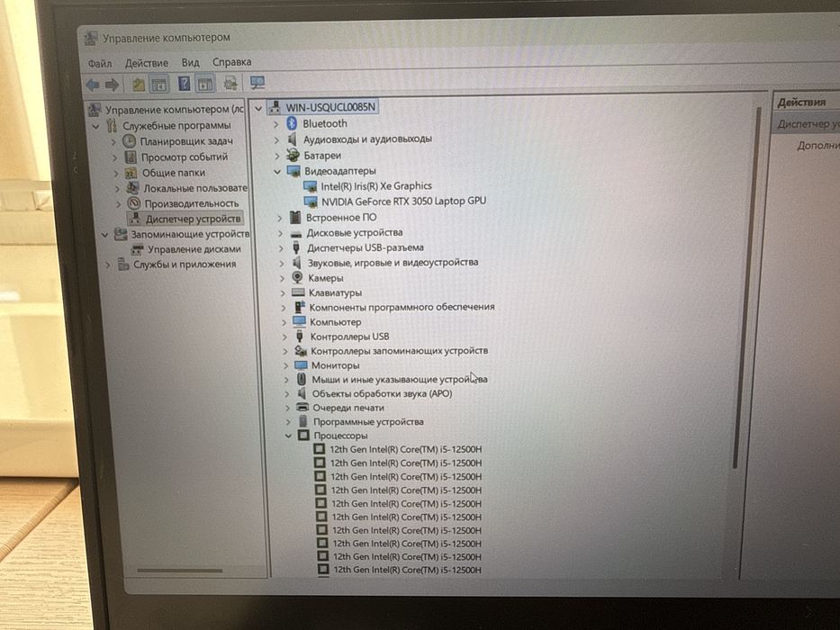Select Объекты обработки звука (APO) category
Image resolution: width=840 pixels, height=630 pixels.
pos(382,394)
